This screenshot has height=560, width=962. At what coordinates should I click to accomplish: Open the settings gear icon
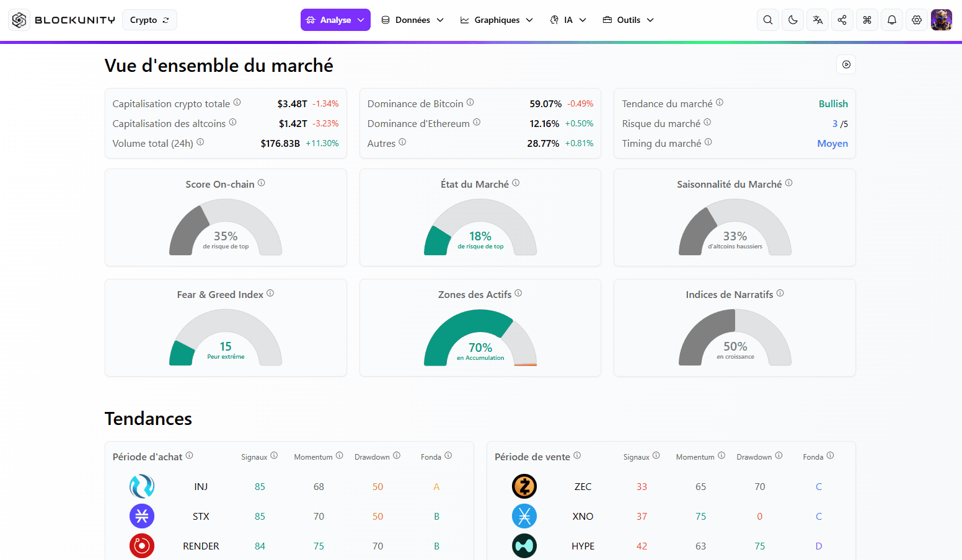[x=916, y=20]
